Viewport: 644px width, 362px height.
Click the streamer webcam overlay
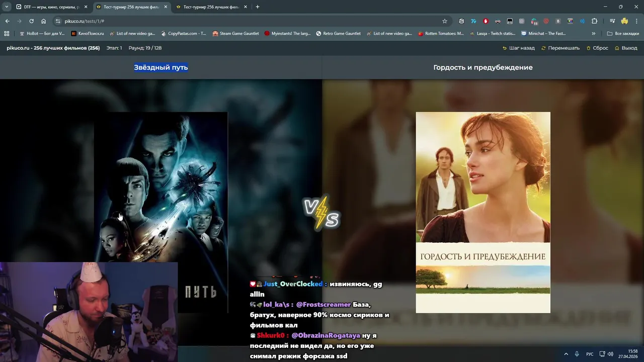coord(89,312)
